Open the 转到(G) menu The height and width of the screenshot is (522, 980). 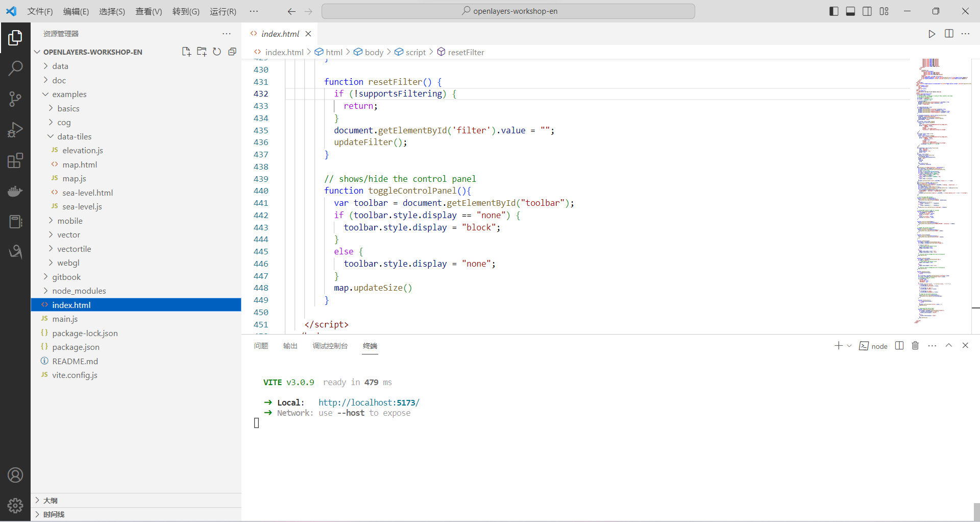tap(186, 11)
